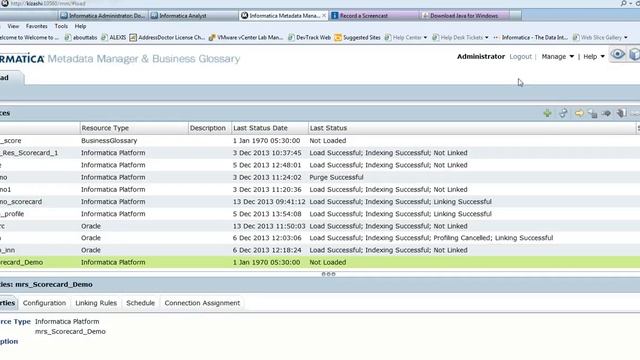Open the Informatica - The Data Int... bookmark

click(x=531, y=38)
